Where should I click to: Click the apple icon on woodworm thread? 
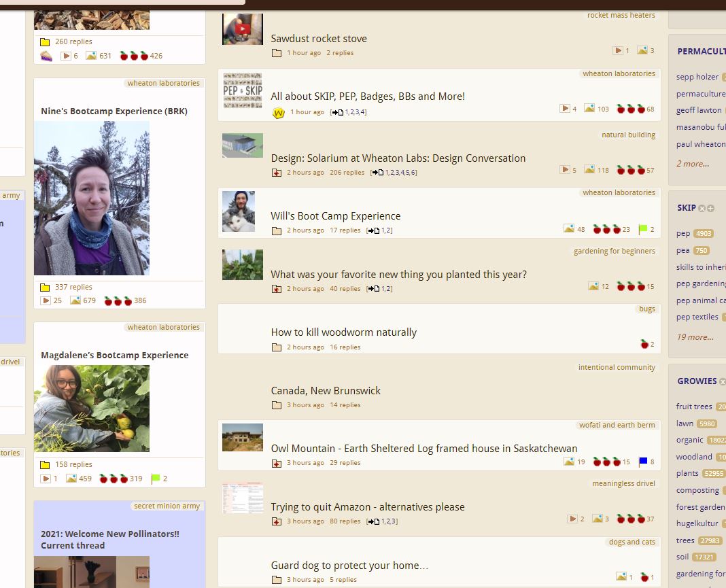(x=644, y=345)
